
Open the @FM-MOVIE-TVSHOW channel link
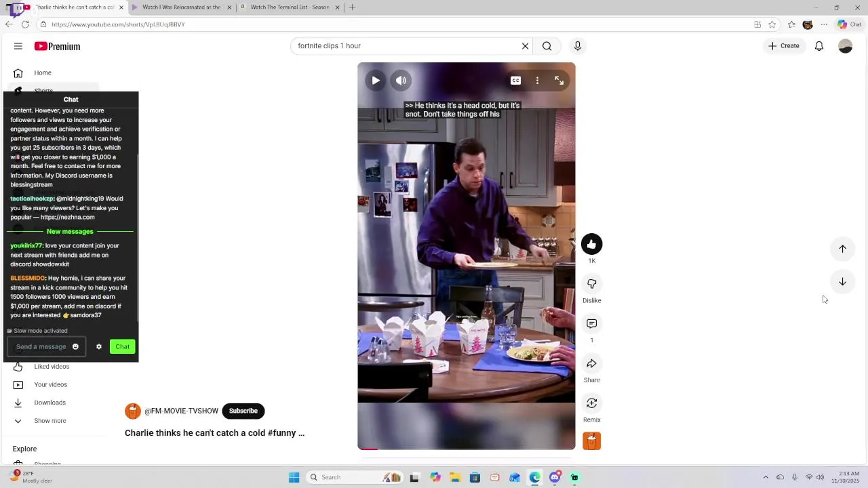tap(181, 411)
